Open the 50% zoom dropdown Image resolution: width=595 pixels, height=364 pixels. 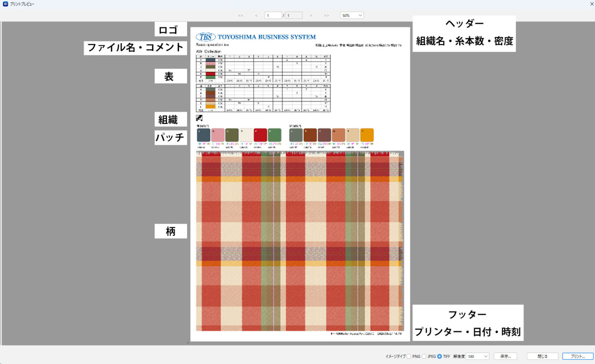pos(352,16)
